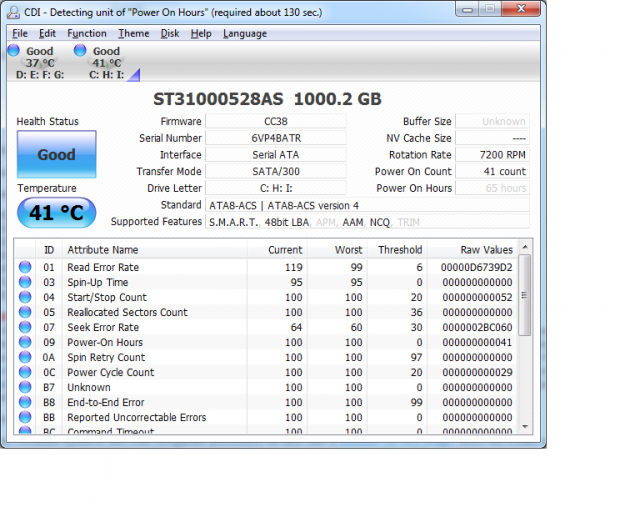640x512 pixels.
Task: Click the Seek Error Rate status orb
Action: pos(25,327)
